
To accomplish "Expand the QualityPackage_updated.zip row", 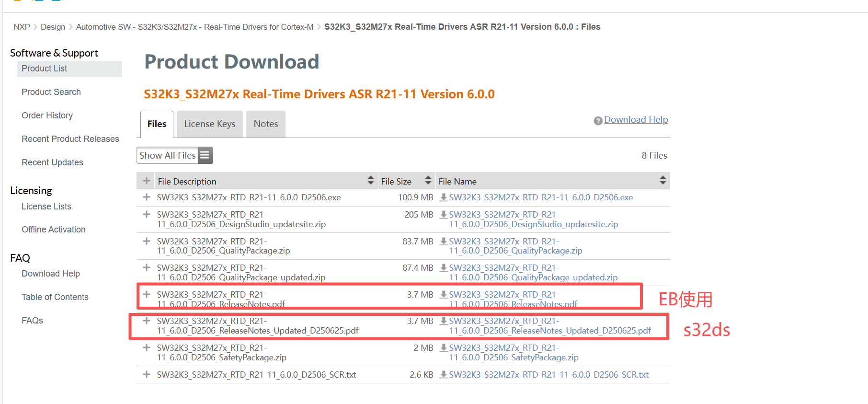I will pyautogui.click(x=147, y=267).
